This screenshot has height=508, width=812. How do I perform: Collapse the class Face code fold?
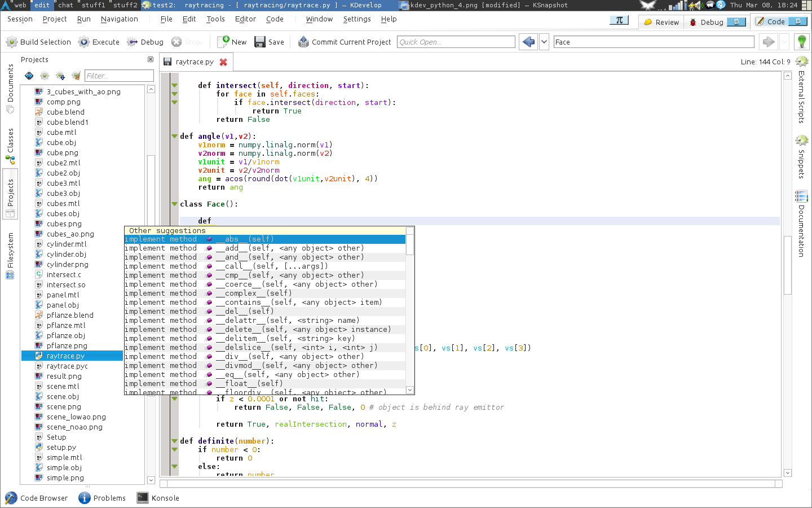pos(175,204)
